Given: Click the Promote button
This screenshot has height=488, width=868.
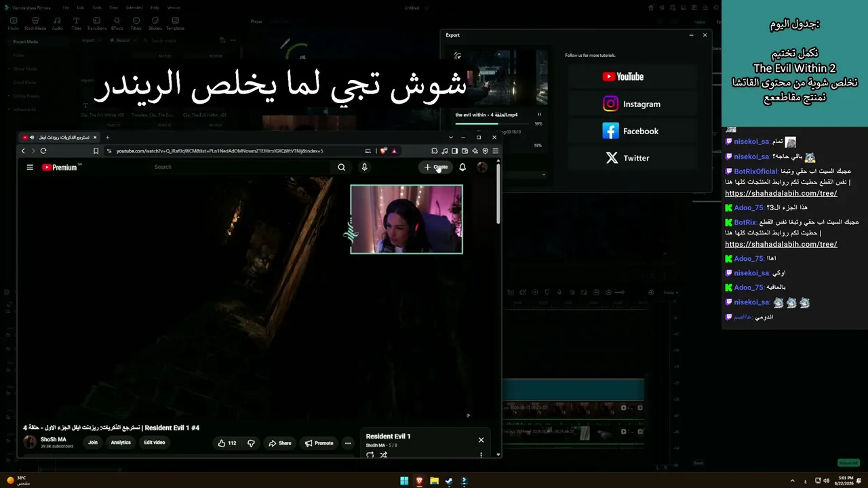Looking at the screenshot, I should click(319, 443).
